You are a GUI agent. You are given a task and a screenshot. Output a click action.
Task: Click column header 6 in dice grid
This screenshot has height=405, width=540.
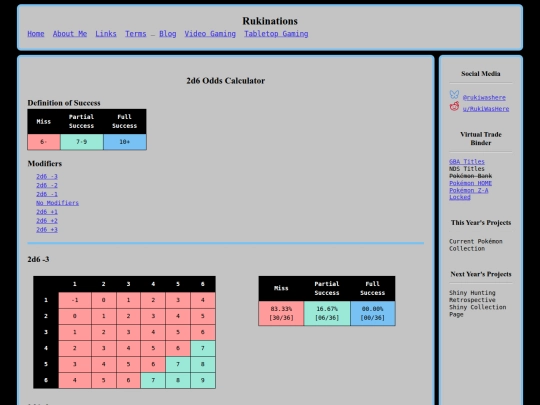tap(203, 284)
